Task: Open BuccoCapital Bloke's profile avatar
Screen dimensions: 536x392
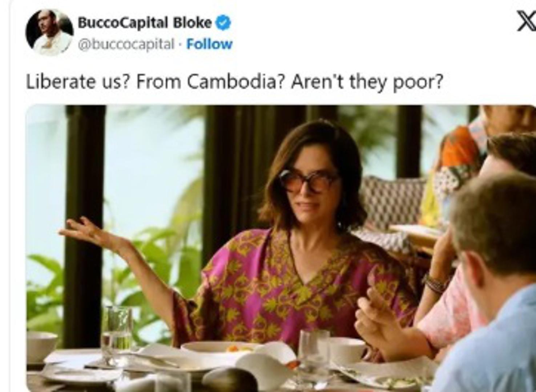Action: (49, 32)
